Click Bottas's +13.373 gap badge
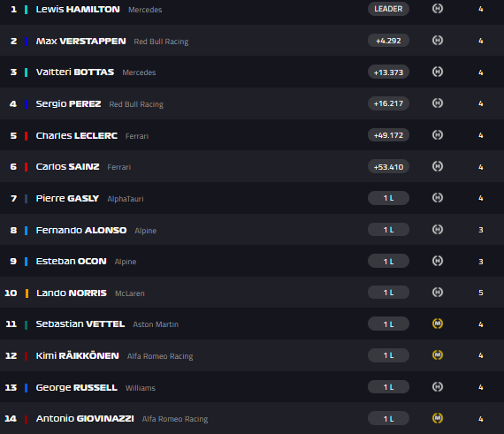The width and height of the screenshot is (504, 434). pos(388,72)
